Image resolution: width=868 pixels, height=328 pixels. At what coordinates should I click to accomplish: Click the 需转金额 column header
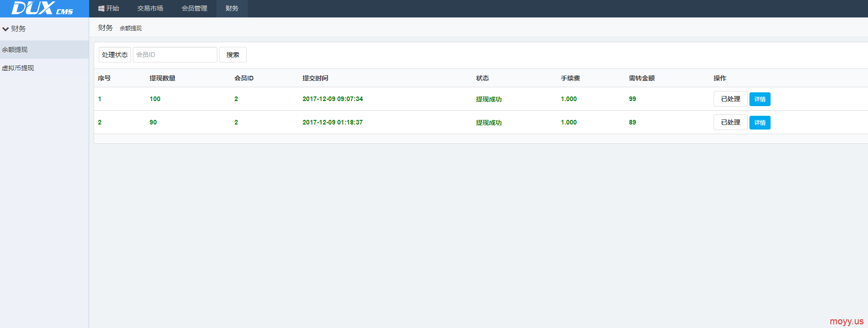(642, 78)
